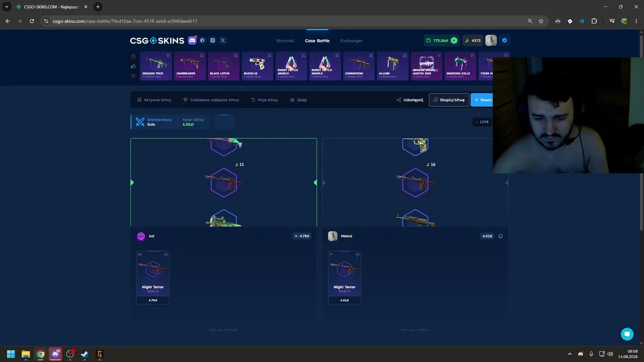Open the site's X (Twitter) icon
The height and width of the screenshot is (362, 644).
point(223,40)
